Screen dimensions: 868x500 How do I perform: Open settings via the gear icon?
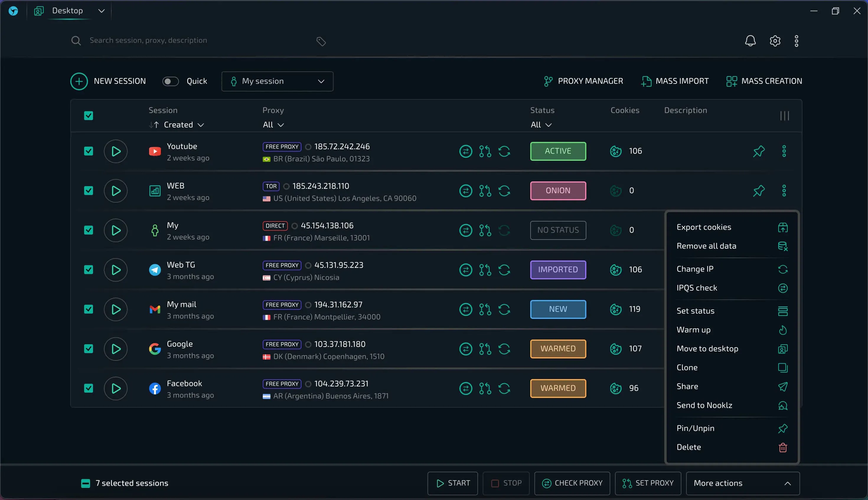[775, 41]
